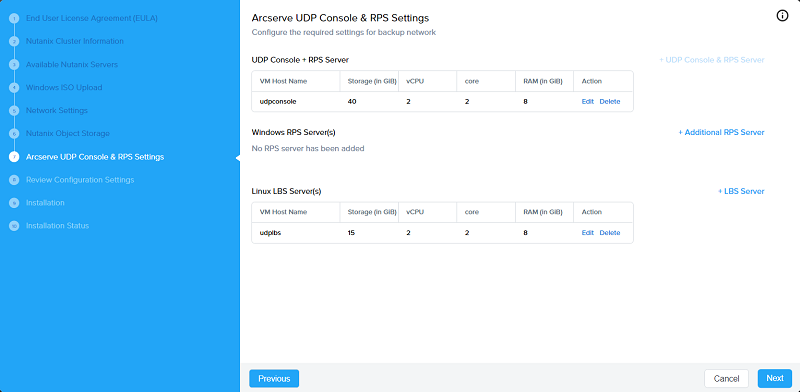Edit the udpconsole server row
800x392 pixels.
588,102
